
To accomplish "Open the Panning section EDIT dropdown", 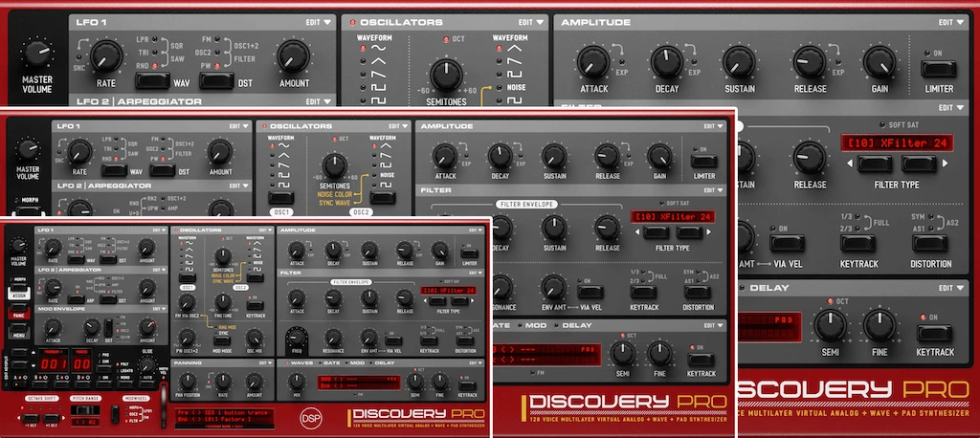I will [264, 361].
